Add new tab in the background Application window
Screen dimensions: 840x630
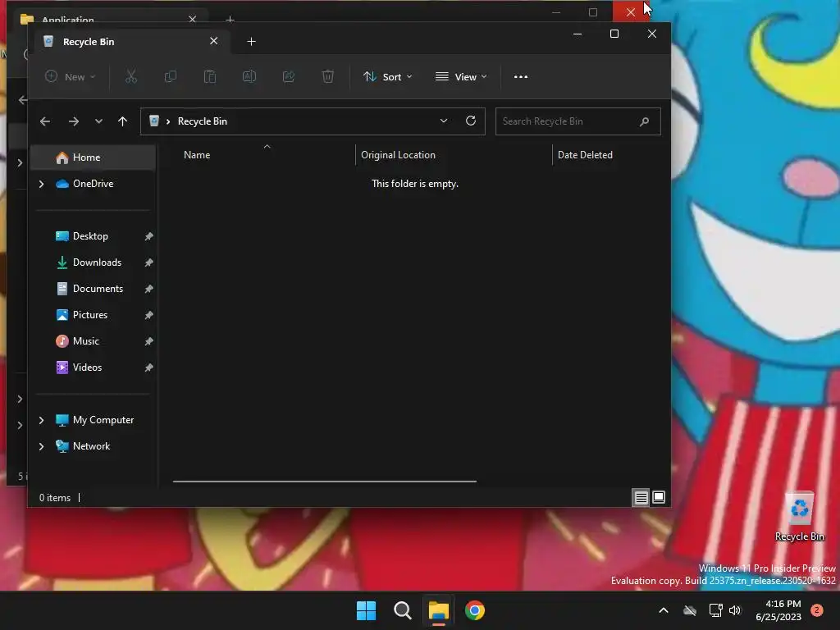230,20
